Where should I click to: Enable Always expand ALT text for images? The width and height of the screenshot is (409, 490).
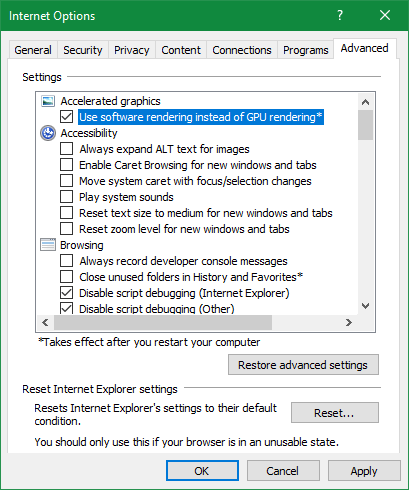(67, 149)
